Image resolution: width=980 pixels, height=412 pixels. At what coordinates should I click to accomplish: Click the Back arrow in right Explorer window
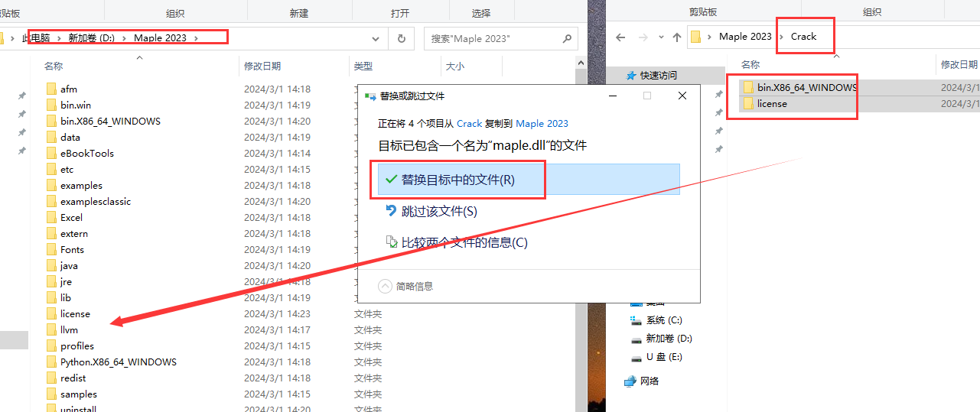pos(620,37)
